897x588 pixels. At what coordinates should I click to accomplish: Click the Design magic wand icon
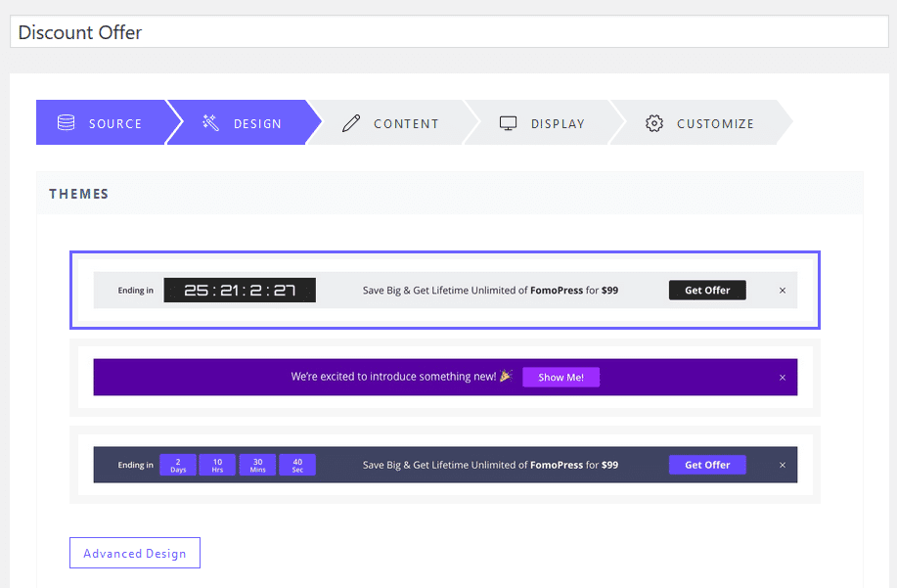click(x=210, y=122)
